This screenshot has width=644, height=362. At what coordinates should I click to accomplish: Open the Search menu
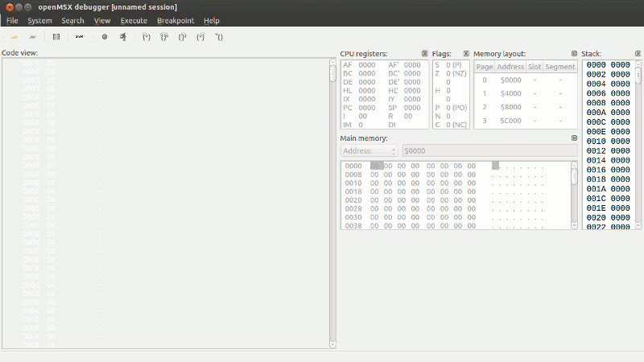coord(72,21)
